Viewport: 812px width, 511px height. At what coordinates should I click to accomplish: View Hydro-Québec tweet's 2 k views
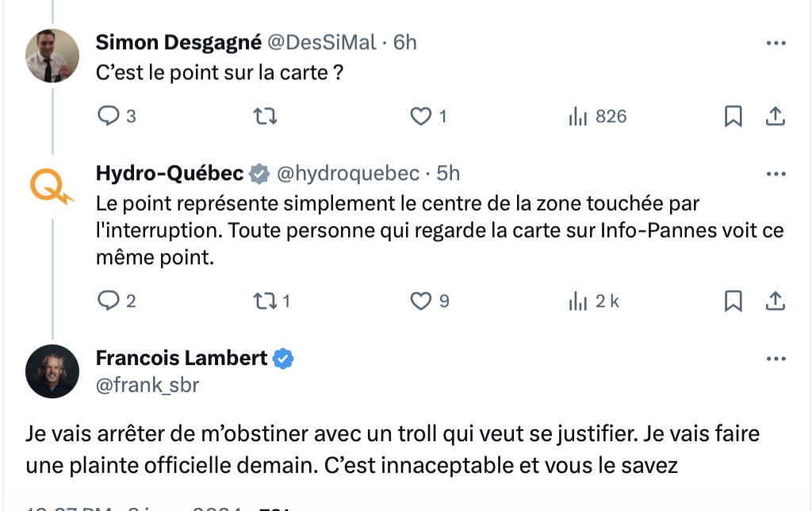pyautogui.click(x=593, y=301)
